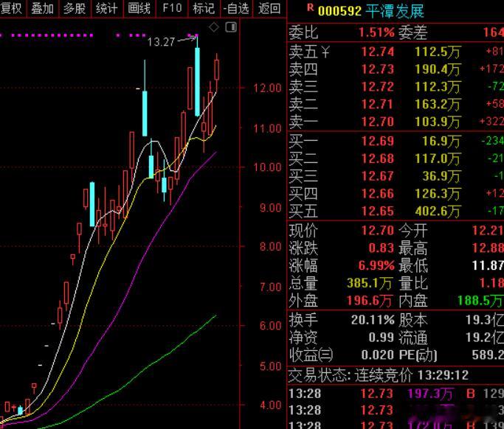This screenshot has height=429, width=504.
Task: Click the 总量 value 385.1万
Action: tap(369, 283)
